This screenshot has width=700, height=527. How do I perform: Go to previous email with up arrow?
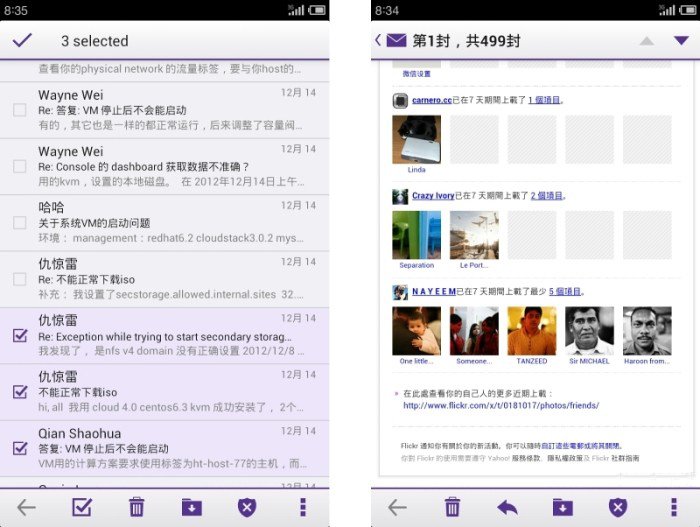(x=646, y=41)
